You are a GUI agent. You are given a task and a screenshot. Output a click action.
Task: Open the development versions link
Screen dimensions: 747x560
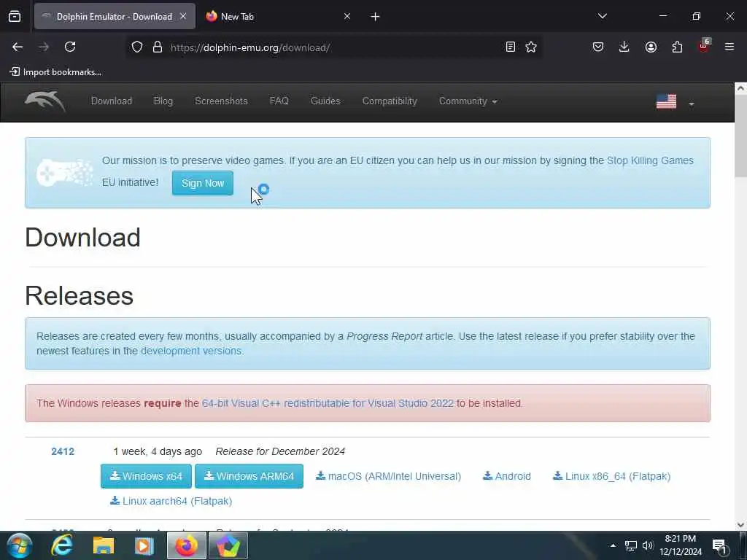point(191,351)
